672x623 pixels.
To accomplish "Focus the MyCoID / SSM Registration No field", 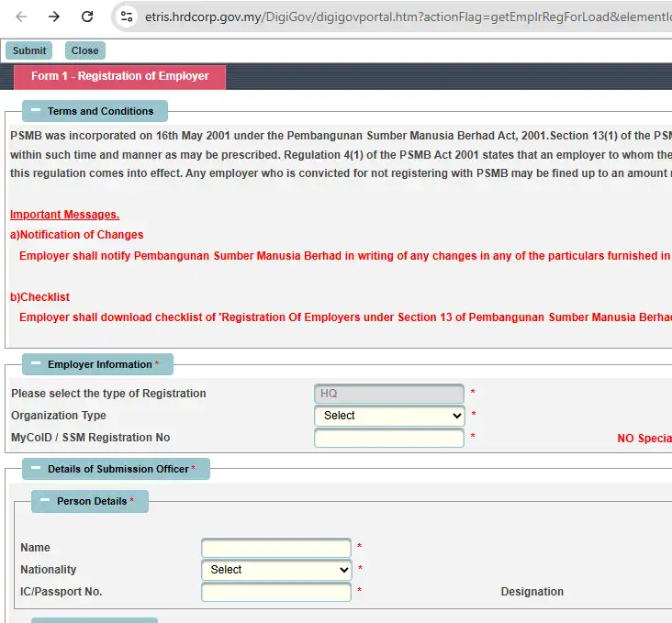I will tap(389, 438).
